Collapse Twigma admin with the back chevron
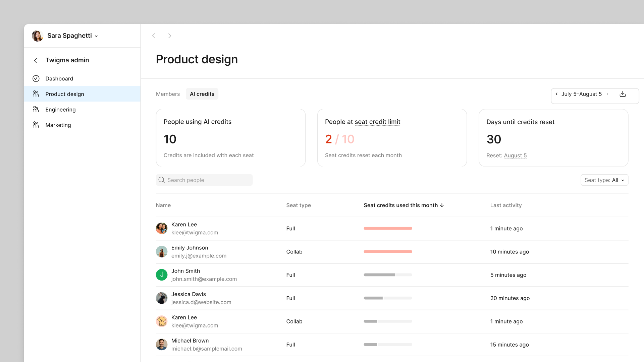 pos(35,60)
